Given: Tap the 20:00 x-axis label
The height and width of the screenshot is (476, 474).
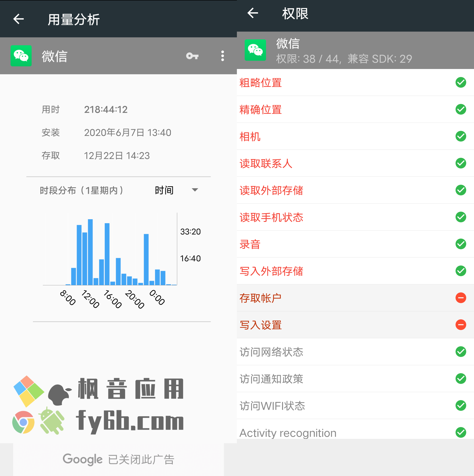Looking at the screenshot, I should (x=135, y=299).
